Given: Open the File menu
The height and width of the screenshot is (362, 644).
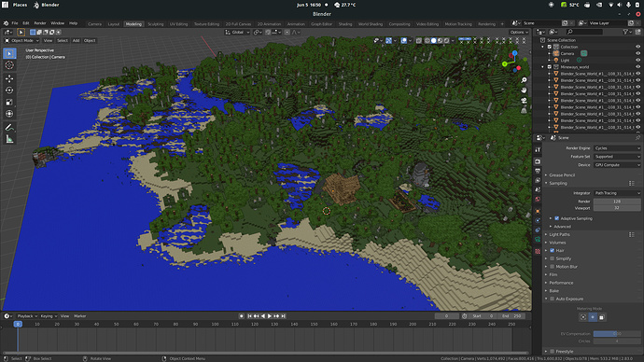Looking at the screenshot, I should pos(15,23).
